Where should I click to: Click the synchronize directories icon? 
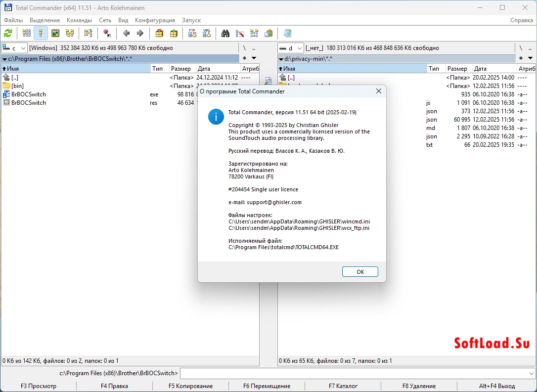point(254,33)
